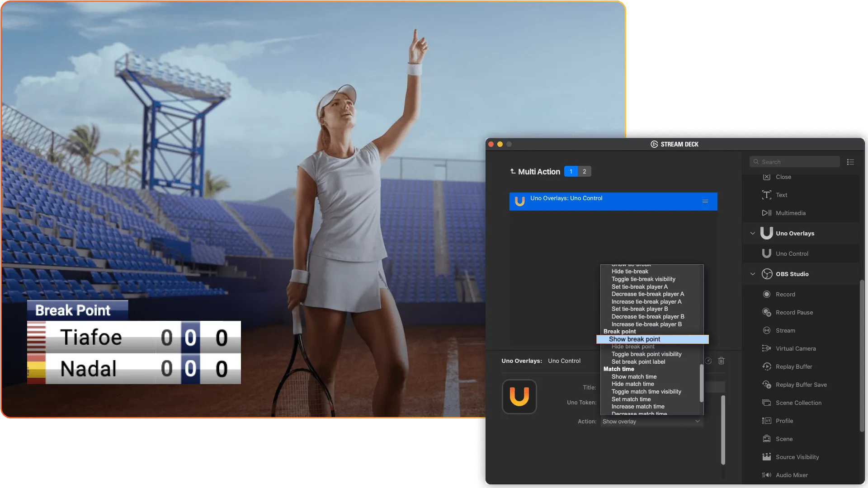
Task: Click the Multi Action back arrow
Action: (513, 171)
